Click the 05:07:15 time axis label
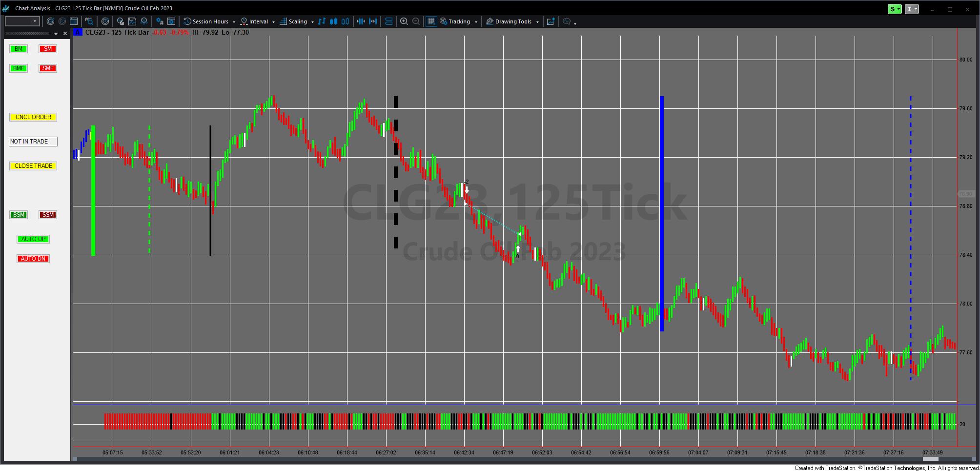Image resolution: width=980 pixels, height=471 pixels. pos(112,452)
